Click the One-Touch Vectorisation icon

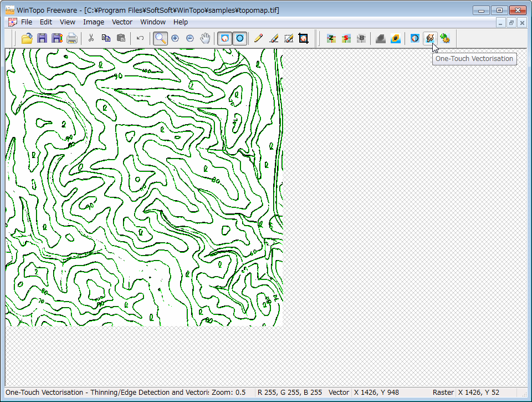click(429, 38)
